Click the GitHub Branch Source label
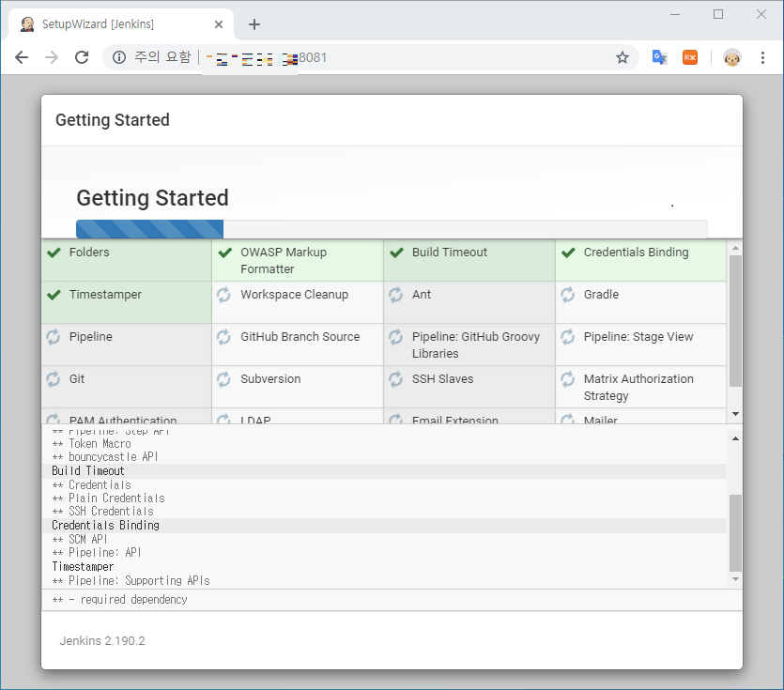Screen dimensions: 784x690 point(300,336)
